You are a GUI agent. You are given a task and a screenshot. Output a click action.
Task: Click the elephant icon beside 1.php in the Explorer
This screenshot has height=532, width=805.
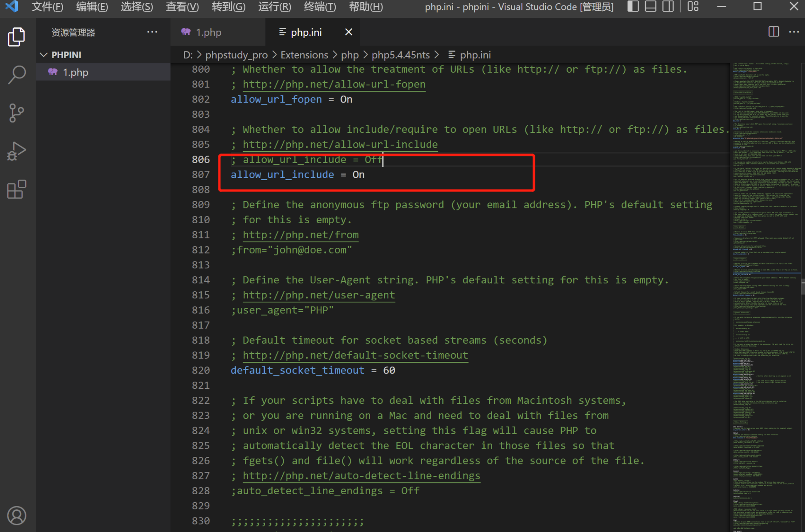(x=53, y=72)
